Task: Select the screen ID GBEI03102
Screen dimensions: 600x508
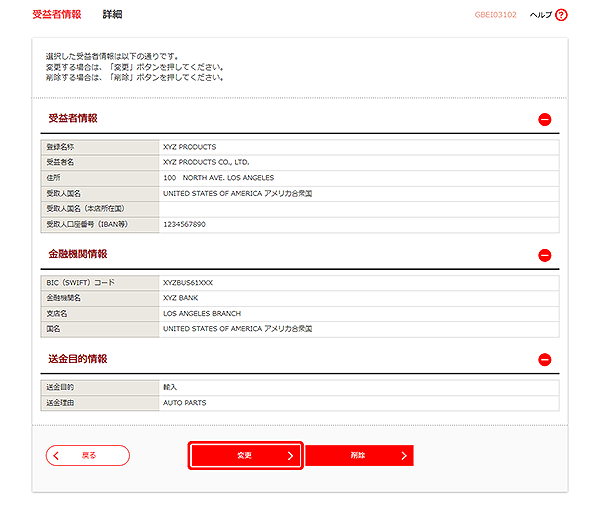Action: tap(496, 15)
